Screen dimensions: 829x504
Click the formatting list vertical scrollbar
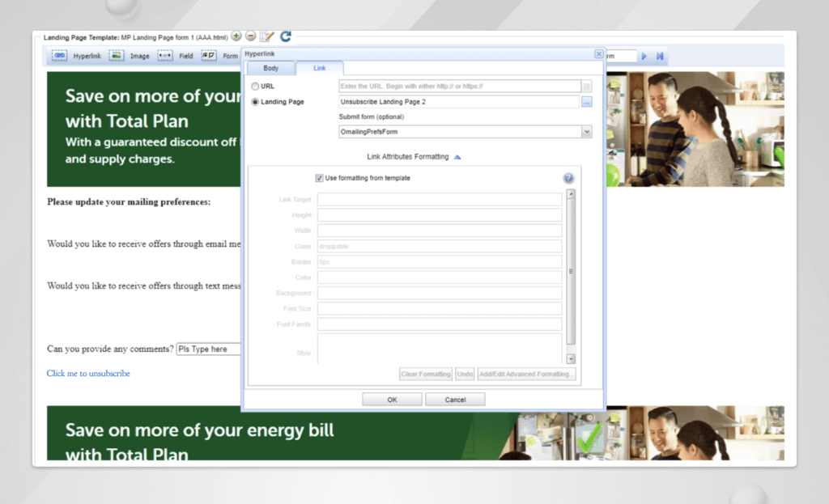(571, 271)
